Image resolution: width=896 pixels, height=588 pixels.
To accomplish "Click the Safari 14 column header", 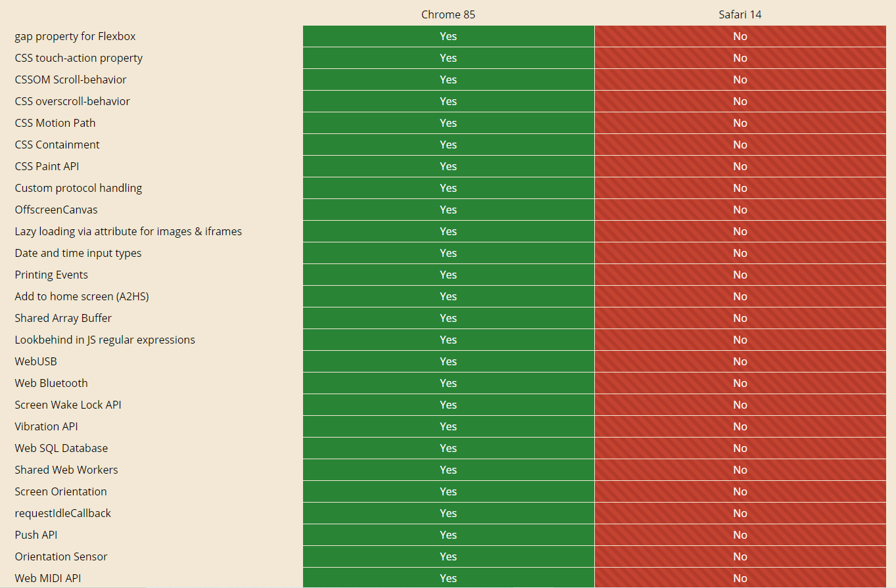I will tap(740, 14).
